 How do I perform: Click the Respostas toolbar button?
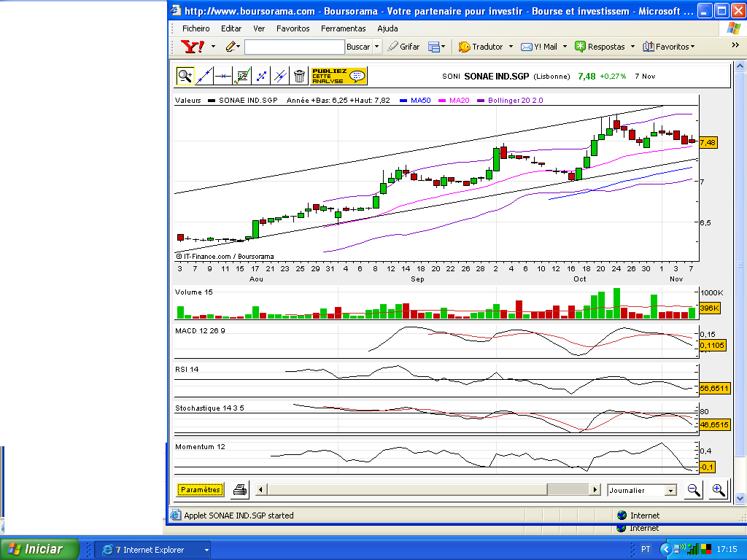600,47
